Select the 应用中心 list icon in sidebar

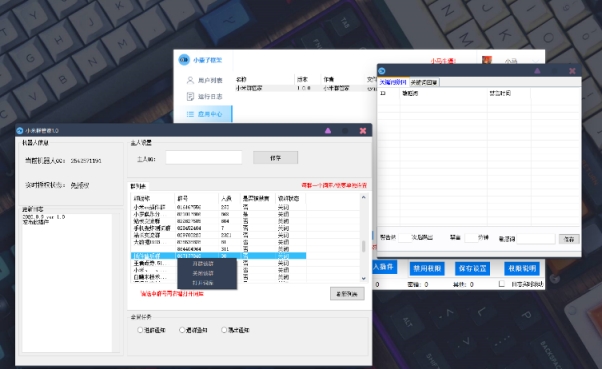(x=190, y=114)
